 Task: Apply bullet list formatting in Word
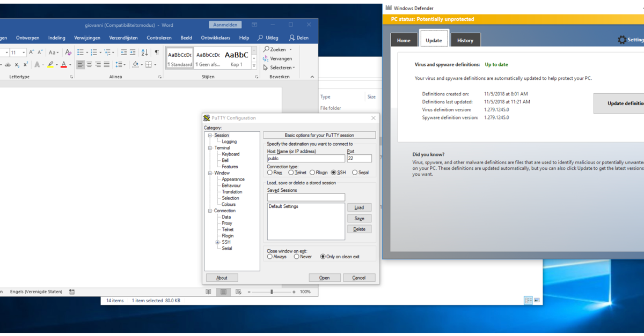tap(80, 53)
